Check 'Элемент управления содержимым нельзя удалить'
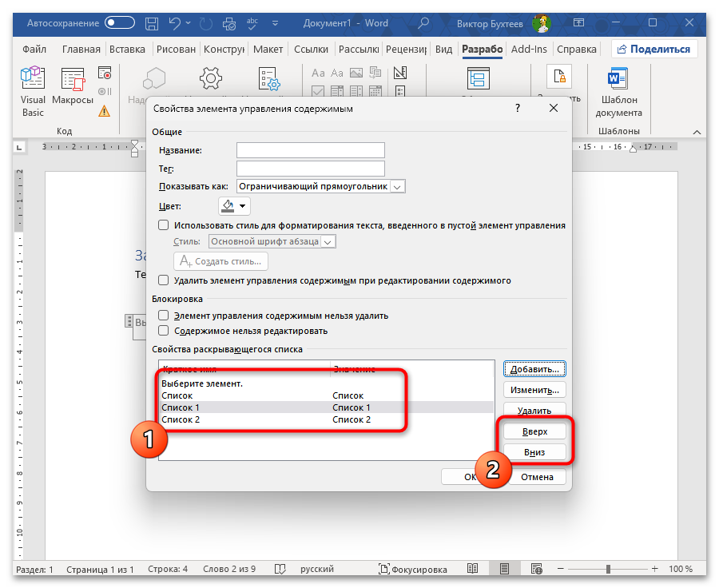Screen dimensions: 719x588 (x=164, y=316)
